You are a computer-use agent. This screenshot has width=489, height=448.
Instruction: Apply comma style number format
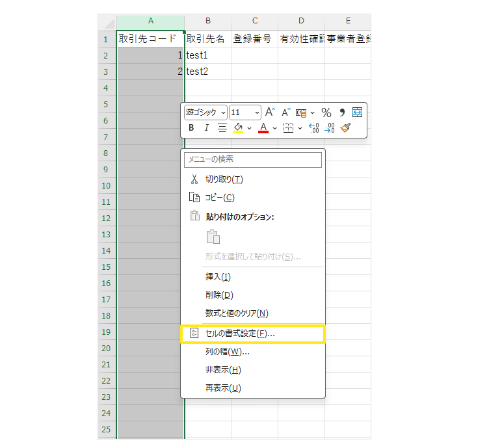[x=342, y=112]
